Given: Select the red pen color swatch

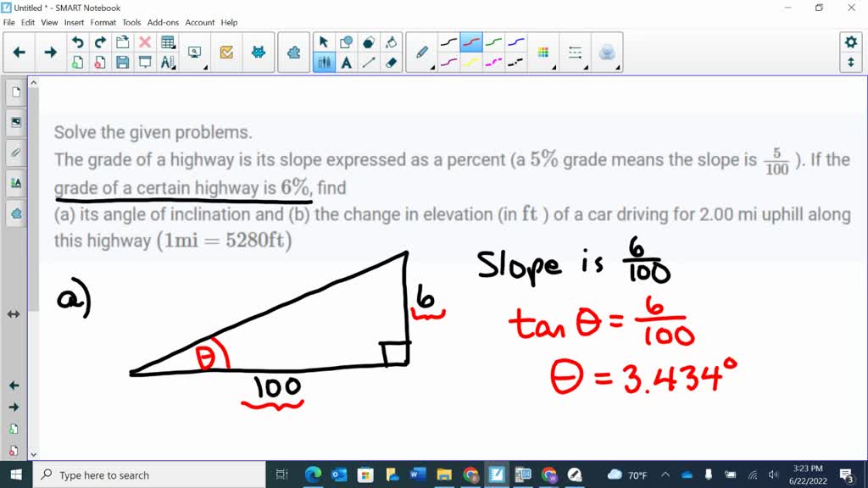Looking at the screenshot, I should pyautogui.click(x=470, y=43).
